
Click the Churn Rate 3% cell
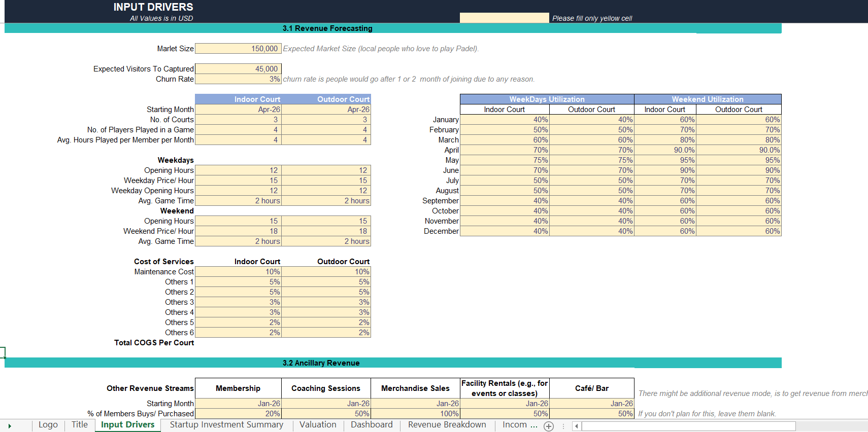[x=238, y=79]
